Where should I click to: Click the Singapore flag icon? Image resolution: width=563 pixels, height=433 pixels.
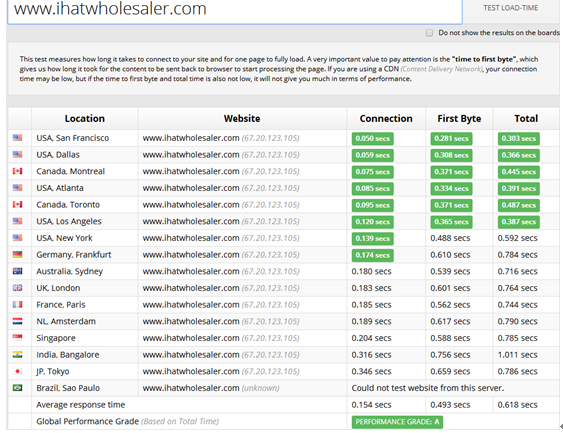18,337
